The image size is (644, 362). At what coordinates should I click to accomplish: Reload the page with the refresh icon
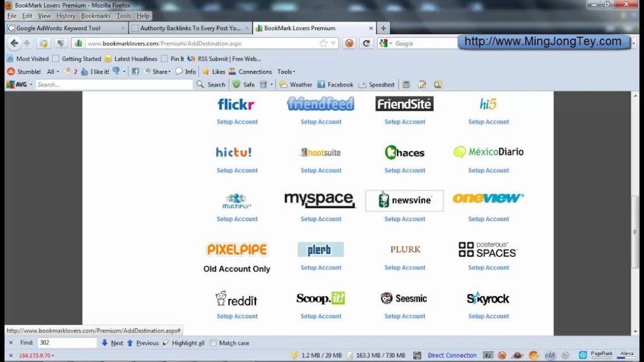tap(367, 43)
